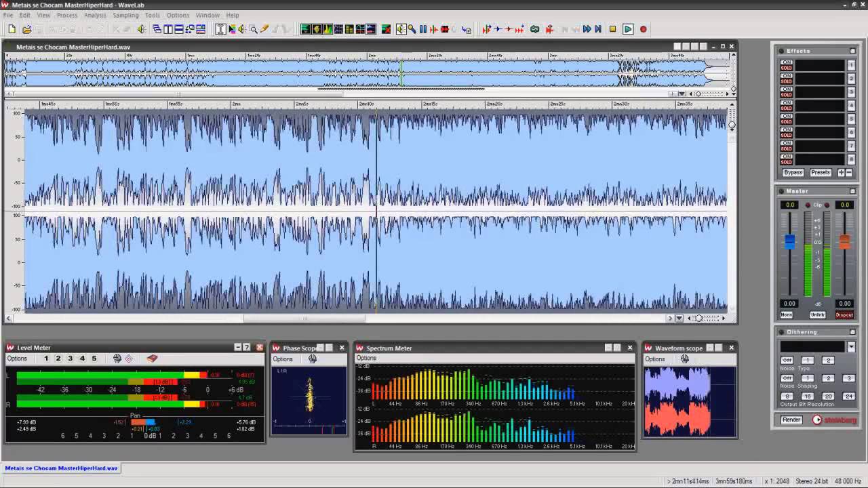Select 24 output bit resolution
Image resolution: width=868 pixels, height=488 pixels.
click(848, 396)
